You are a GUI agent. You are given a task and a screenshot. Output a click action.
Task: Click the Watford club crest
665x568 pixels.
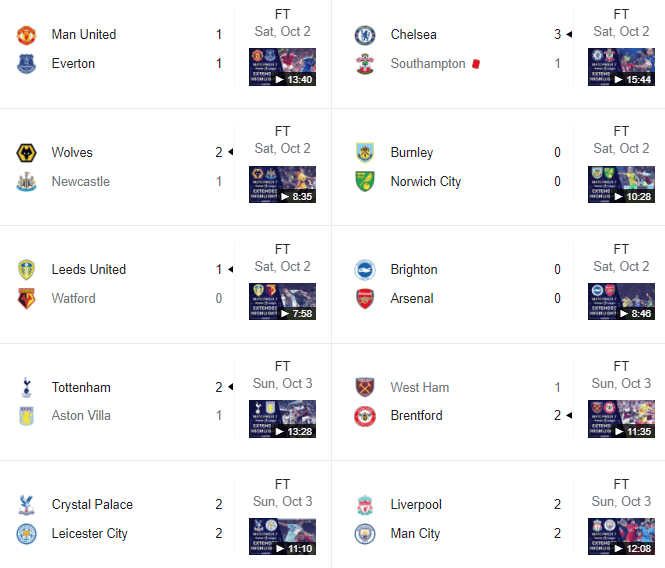[x=26, y=298]
